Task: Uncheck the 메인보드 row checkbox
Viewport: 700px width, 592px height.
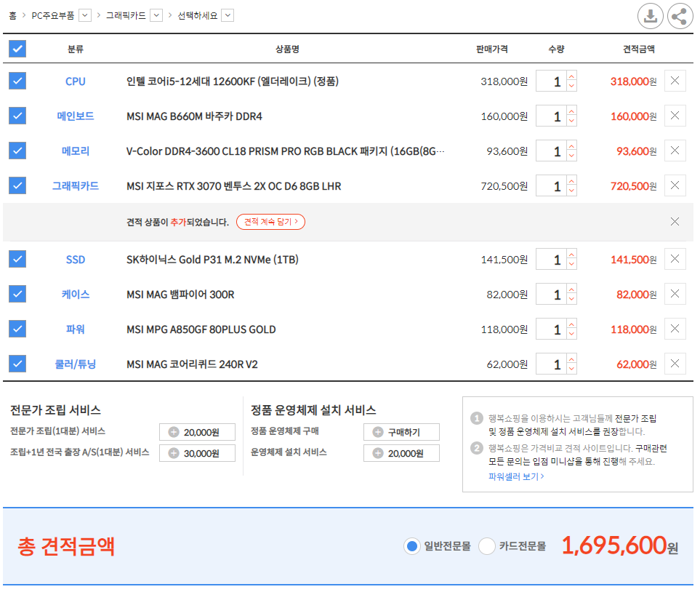Action: click(x=17, y=116)
